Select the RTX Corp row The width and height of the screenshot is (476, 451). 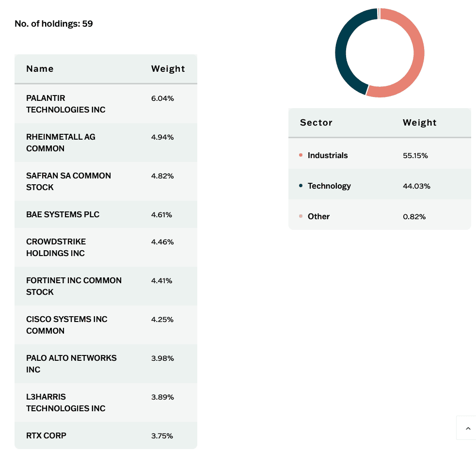pos(46,435)
